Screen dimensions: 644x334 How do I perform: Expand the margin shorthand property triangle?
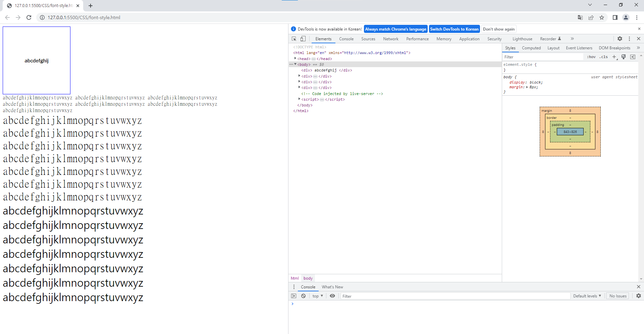pos(527,87)
